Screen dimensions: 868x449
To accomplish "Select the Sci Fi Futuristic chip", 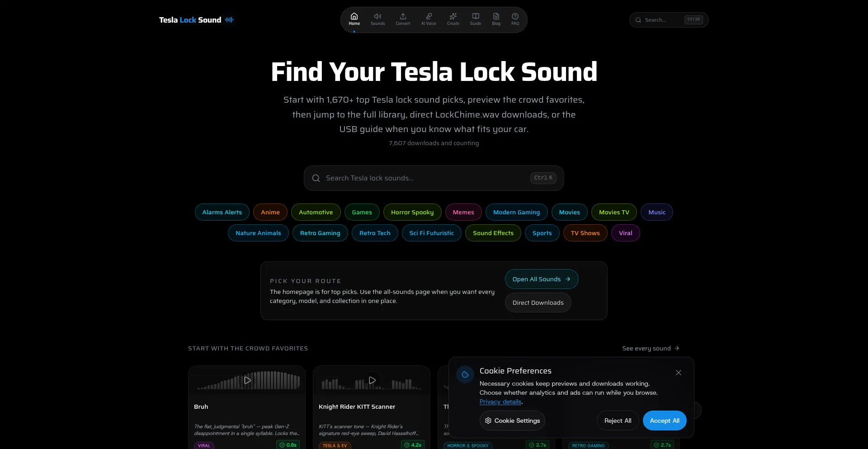I will point(432,233).
